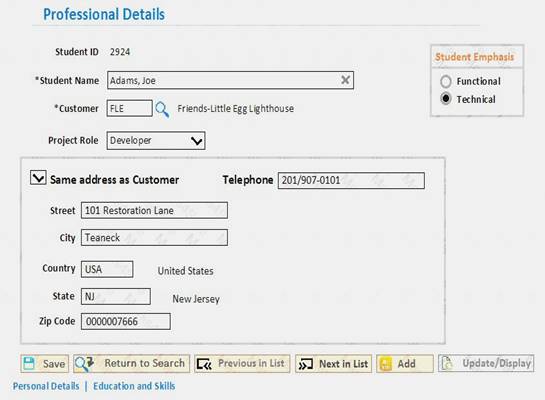Click the Update/Display document icon
The height and width of the screenshot is (400, 545).
tap(447, 363)
